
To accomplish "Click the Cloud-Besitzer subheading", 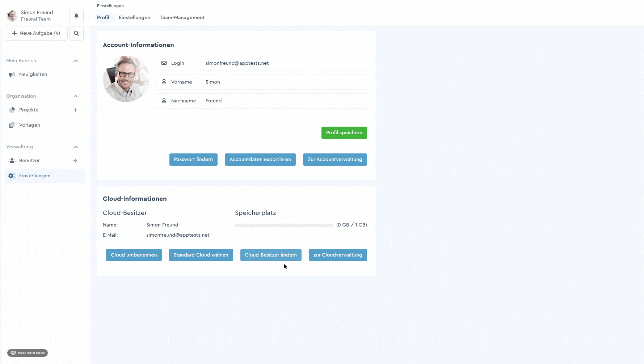I will pyautogui.click(x=125, y=213).
